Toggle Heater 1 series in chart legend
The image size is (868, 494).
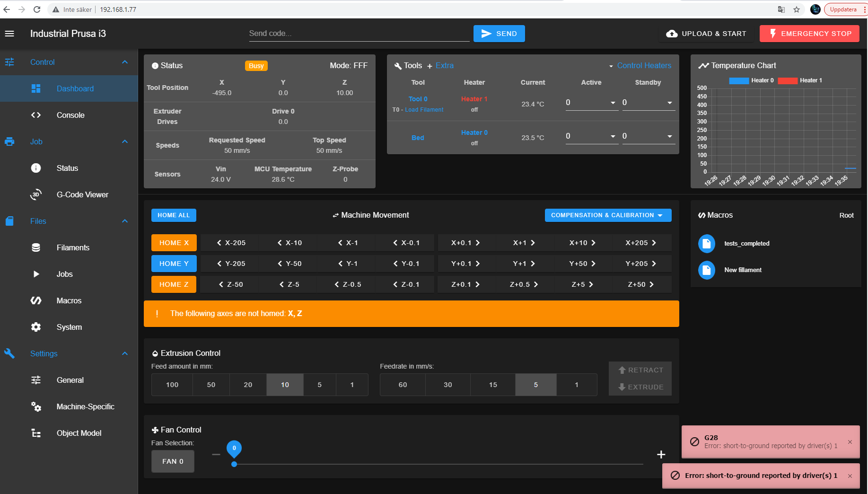[800, 80]
